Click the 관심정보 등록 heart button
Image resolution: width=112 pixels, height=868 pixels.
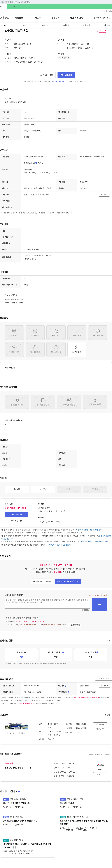coord(46,75)
